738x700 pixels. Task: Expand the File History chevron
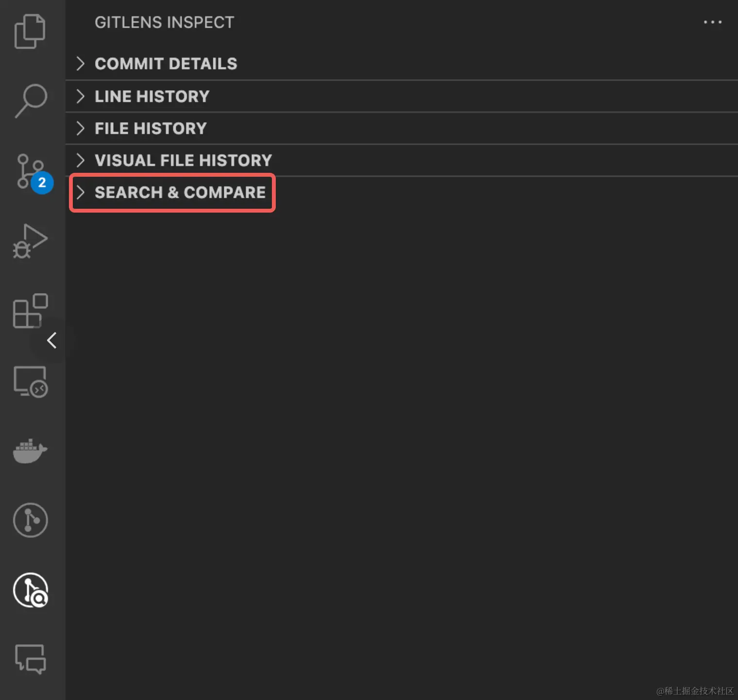[x=81, y=128]
